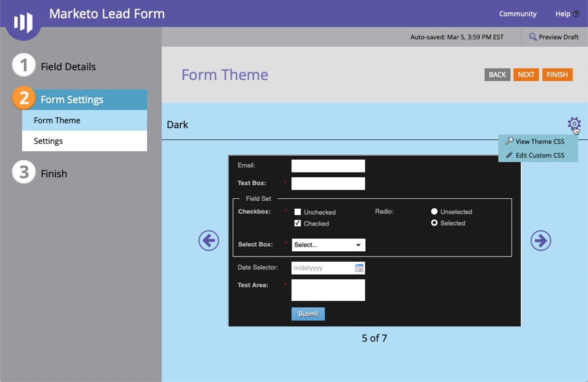Viewport: 588px width, 382px height.
Task: Go to previous theme with left arrow
Action: click(x=208, y=241)
